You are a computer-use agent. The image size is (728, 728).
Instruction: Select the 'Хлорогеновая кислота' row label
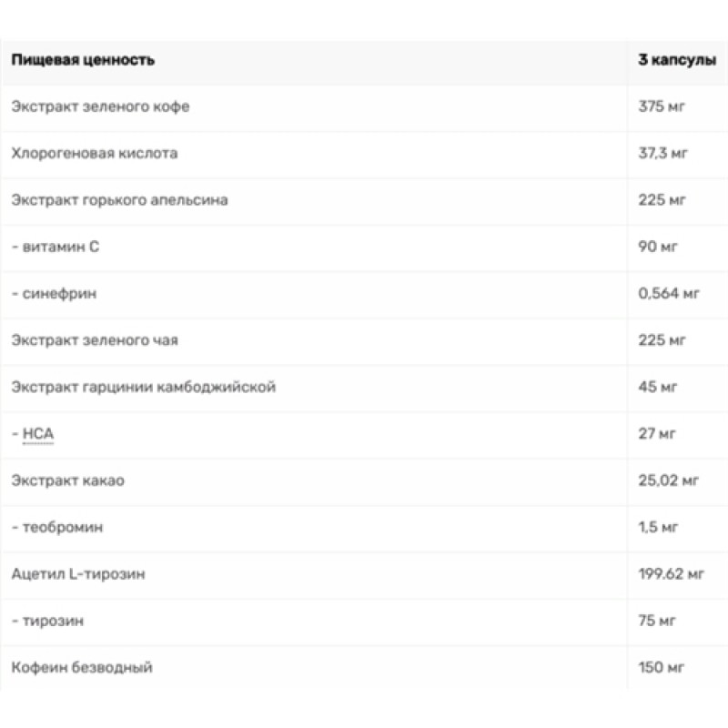95,154
